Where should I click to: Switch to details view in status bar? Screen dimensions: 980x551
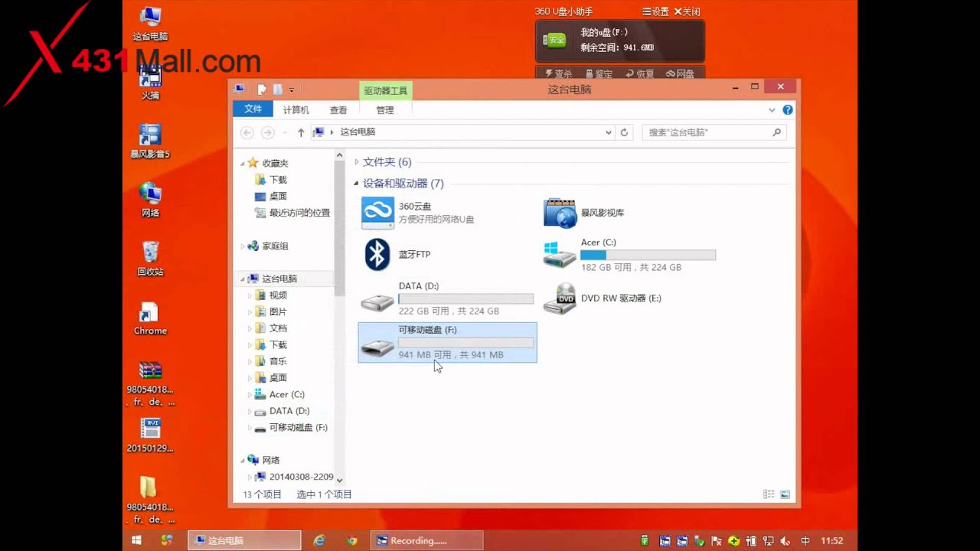click(x=769, y=495)
